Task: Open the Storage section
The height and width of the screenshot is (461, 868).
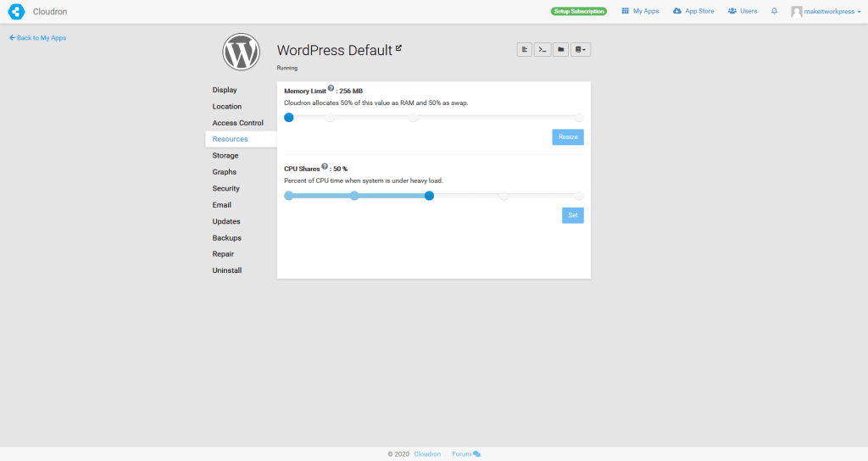Action: (x=225, y=156)
